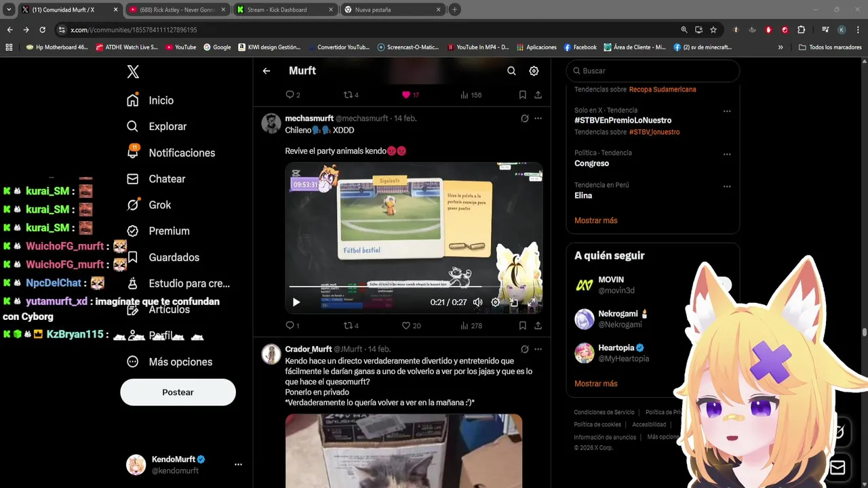Open Crador_Murft username link

click(308, 349)
